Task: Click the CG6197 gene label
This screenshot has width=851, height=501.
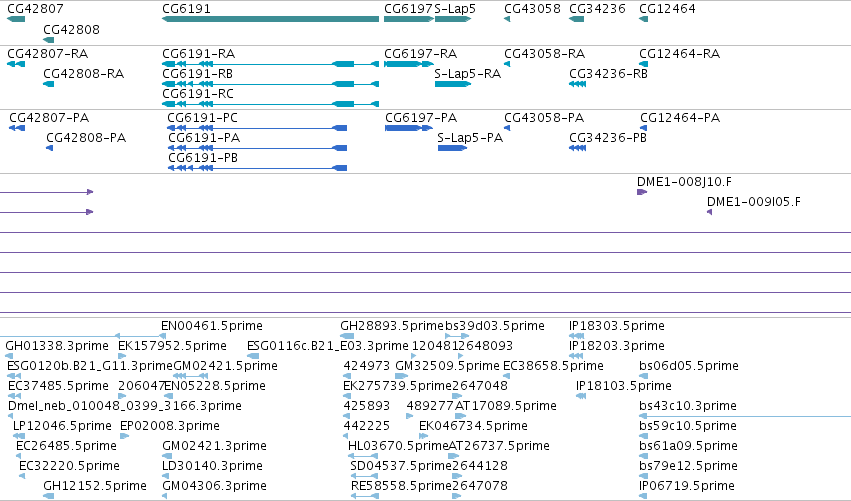Action: point(408,9)
